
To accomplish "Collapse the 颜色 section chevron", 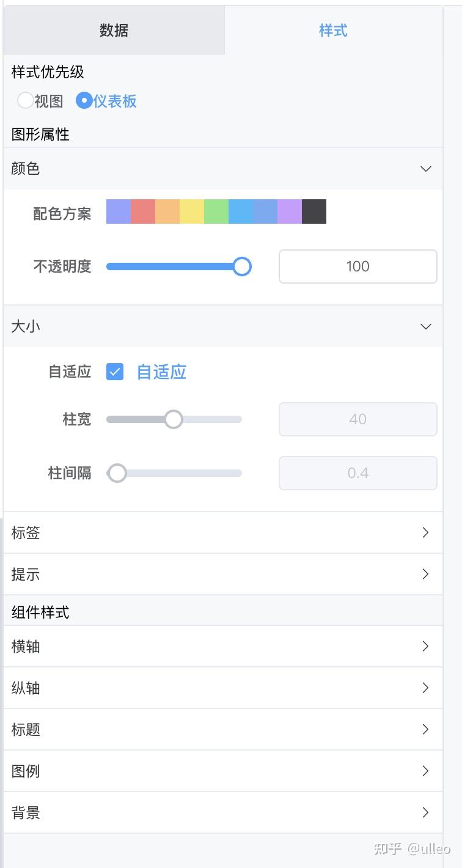I will 426,169.
